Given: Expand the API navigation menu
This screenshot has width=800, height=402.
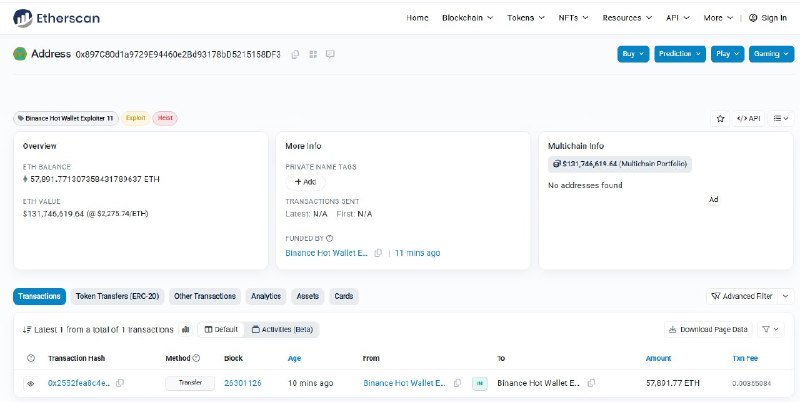Looking at the screenshot, I should 678,18.
